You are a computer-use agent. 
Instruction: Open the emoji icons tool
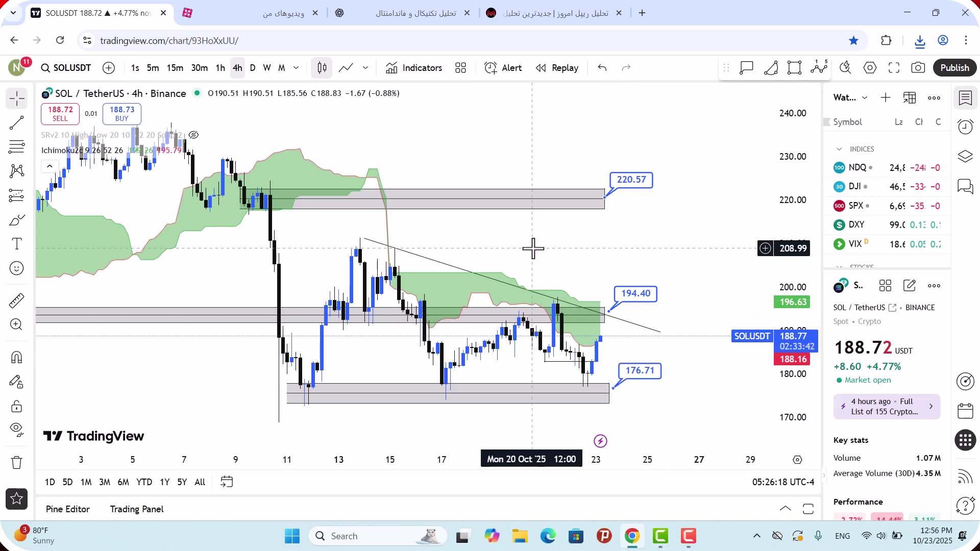(x=17, y=268)
